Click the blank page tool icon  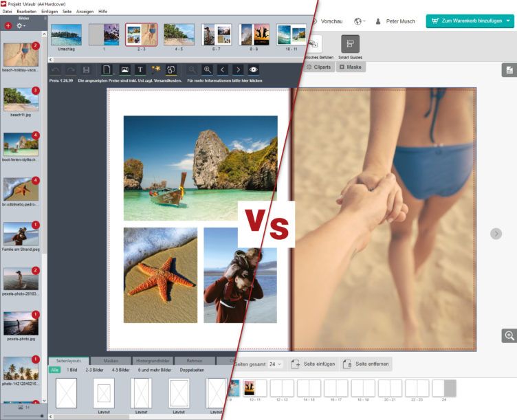pos(107,69)
